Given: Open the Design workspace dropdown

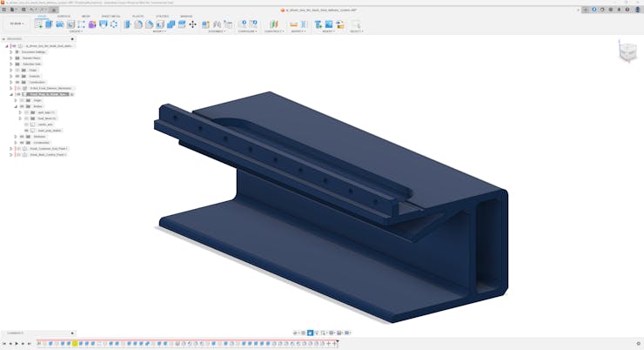Looking at the screenshot, I should click(x=17, y=24).
